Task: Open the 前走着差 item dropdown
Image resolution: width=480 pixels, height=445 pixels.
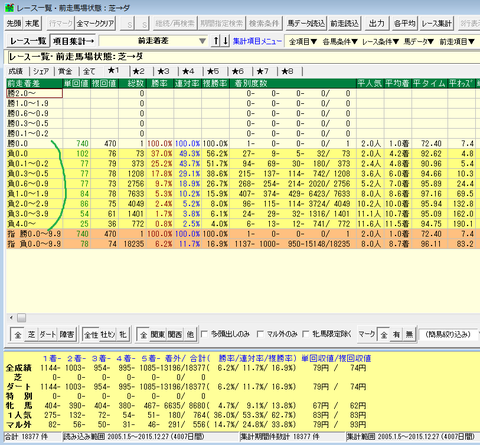Action: 153,41
